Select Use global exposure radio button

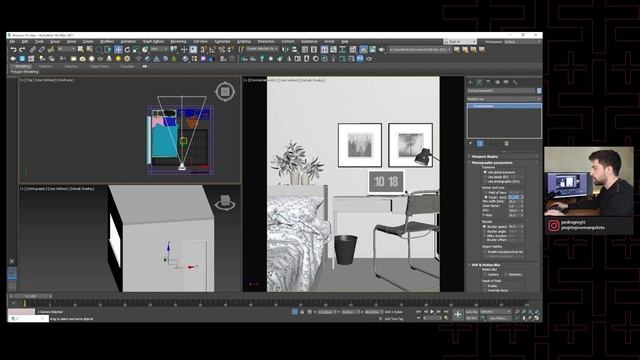(485, 172)
